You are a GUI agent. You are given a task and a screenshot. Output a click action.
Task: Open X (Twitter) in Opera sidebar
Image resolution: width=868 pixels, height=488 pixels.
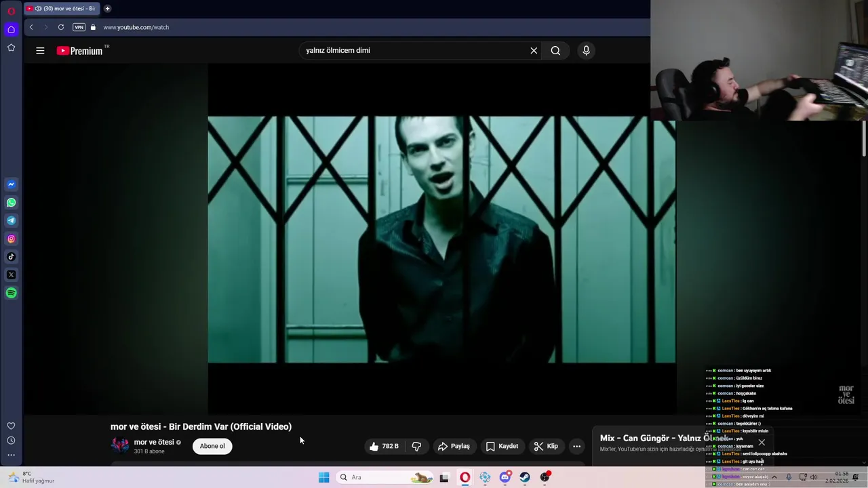(11, 274)
